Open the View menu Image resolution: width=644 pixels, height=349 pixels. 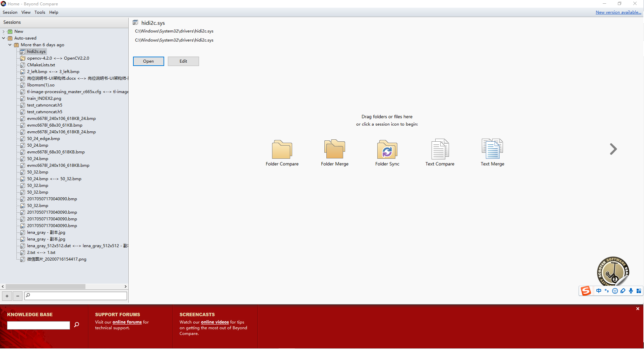point(26,12)
